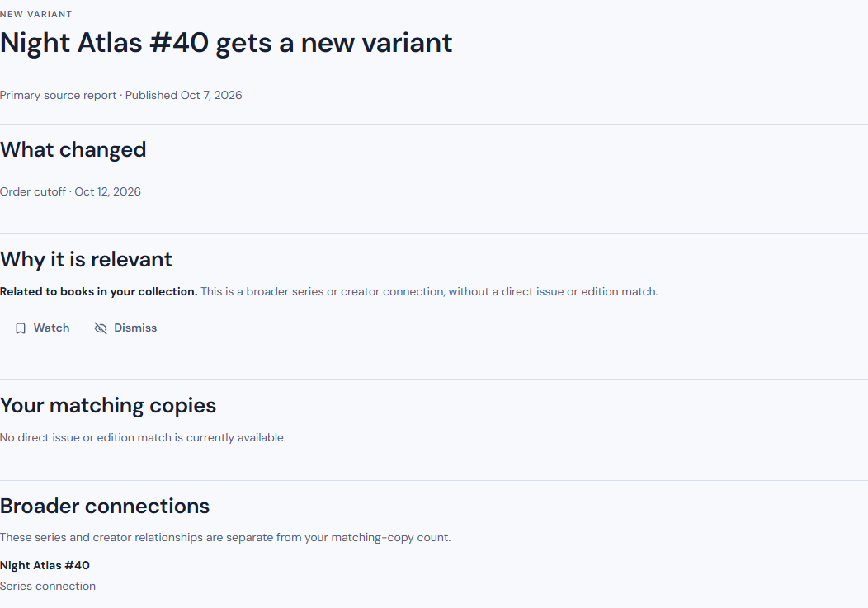Click the 'Why it is relevant' heading
Image resolution: width=868 pixels, height=608 pixels.
point(86,259)
